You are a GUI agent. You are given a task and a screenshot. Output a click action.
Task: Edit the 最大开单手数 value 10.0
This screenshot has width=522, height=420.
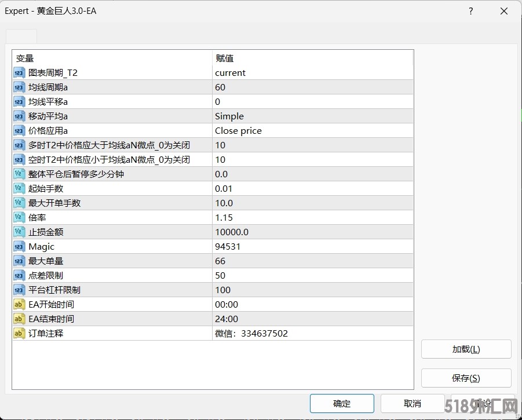tap(313, 203)
